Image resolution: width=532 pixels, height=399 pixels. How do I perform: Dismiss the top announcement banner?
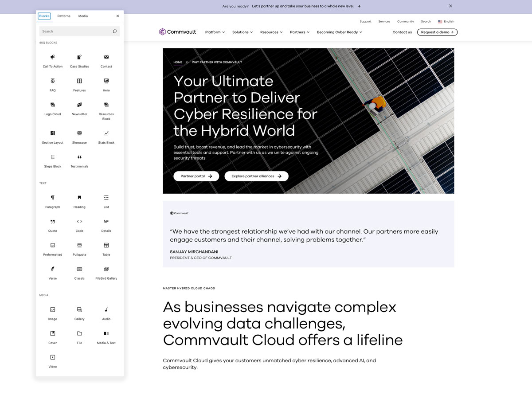point(450,6)
